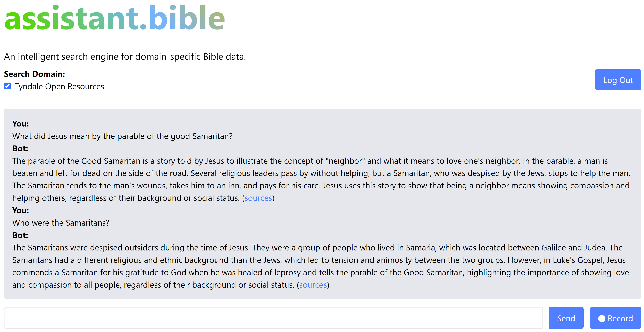Click the intelligent search engine tagline
The image size is (644, 332).
[125, 57]
